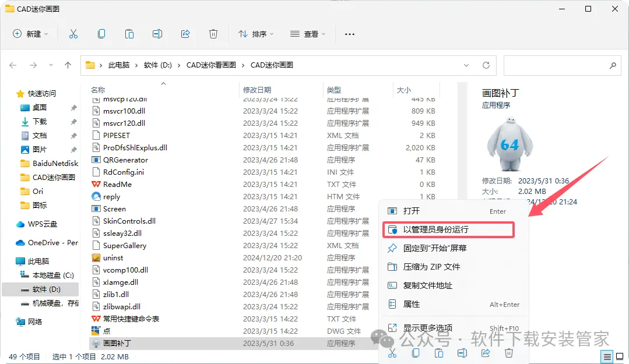
Task: Open the 排序 sort dropdown
Action: 256,34
